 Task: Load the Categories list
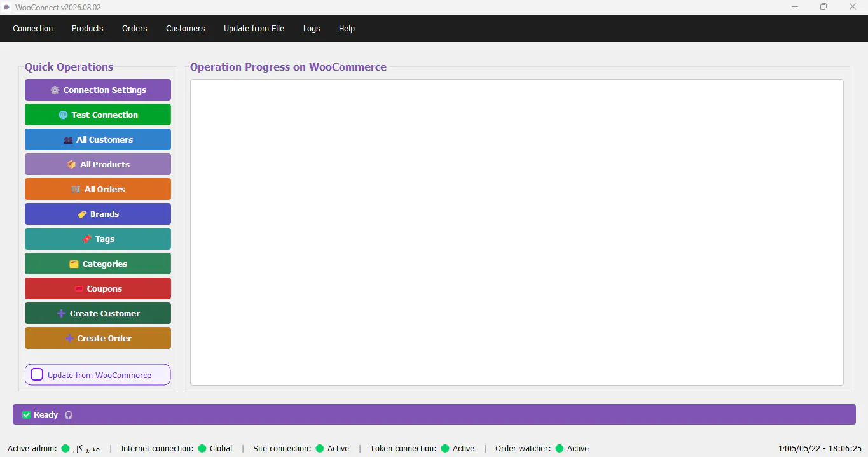(x=98, y=264)
